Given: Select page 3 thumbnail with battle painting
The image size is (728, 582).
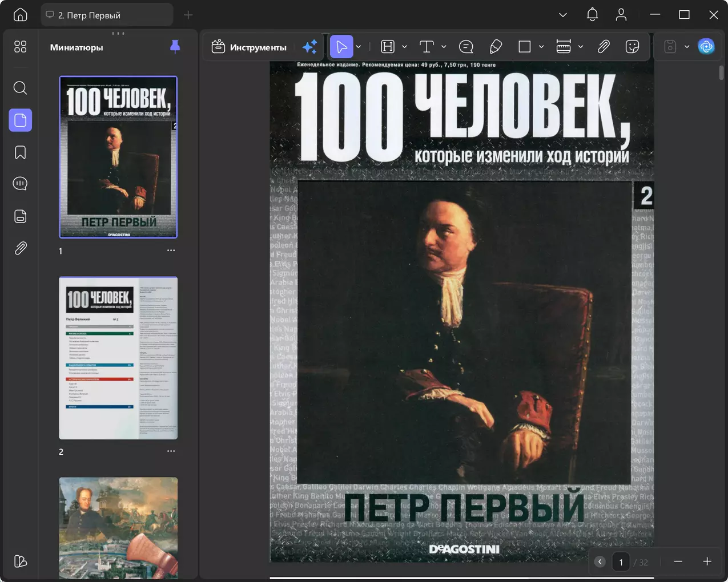Looking at the screenshot, I should pos(118,528).
